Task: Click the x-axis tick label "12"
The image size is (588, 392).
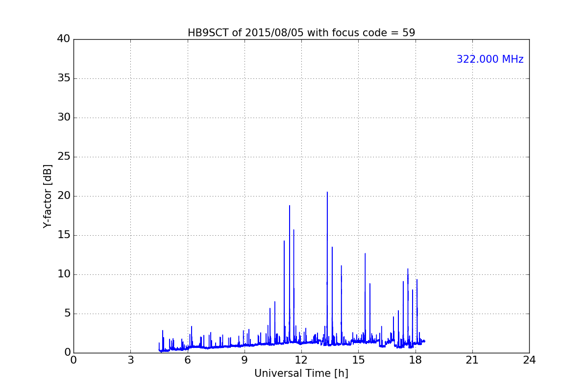Action: point(301,360)
